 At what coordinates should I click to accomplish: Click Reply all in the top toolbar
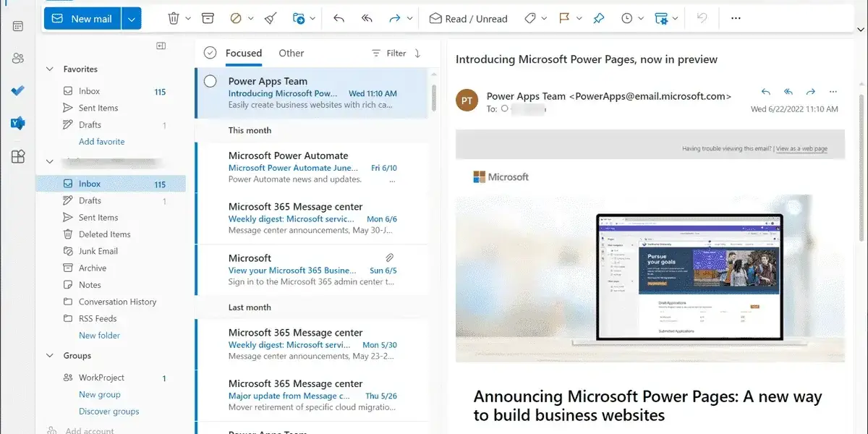pyautogui.click(x=367, y=19)
